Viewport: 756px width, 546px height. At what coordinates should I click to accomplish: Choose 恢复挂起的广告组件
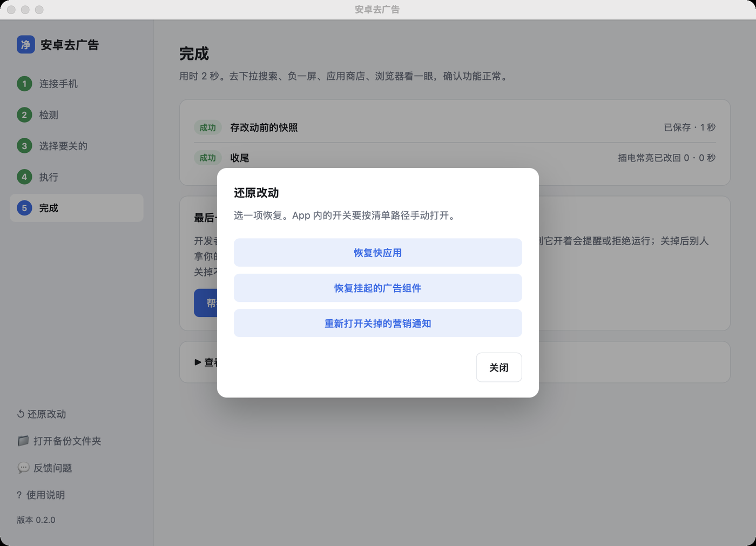(x=378, y=288)
